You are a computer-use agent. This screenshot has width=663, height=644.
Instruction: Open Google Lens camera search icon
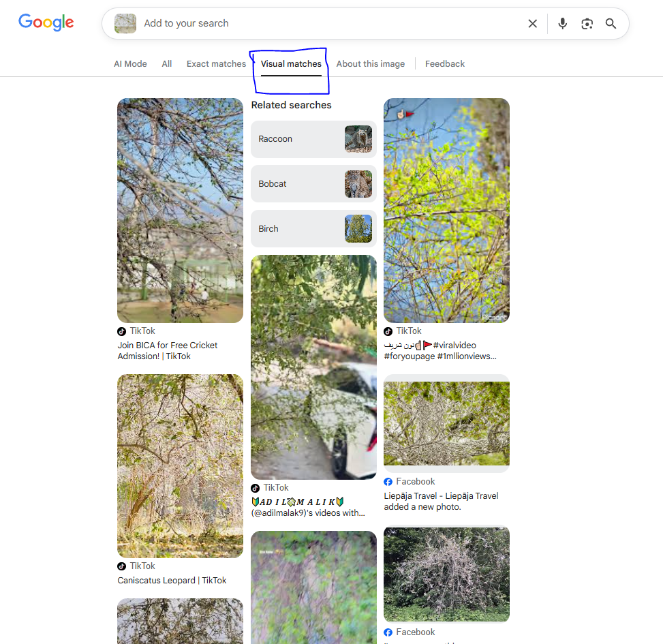(x=587, y=23)
